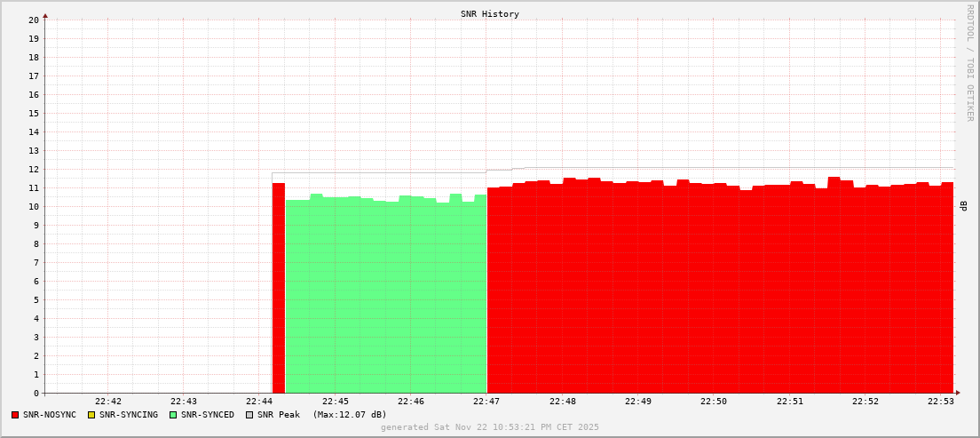
Task: Click the SNR-SYNCING legend label
Action: 129,415
